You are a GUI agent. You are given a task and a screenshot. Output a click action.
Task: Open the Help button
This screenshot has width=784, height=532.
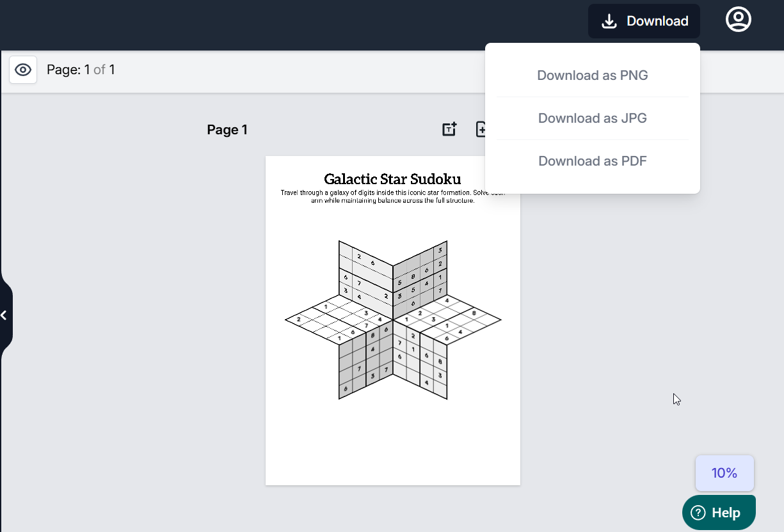719,513
